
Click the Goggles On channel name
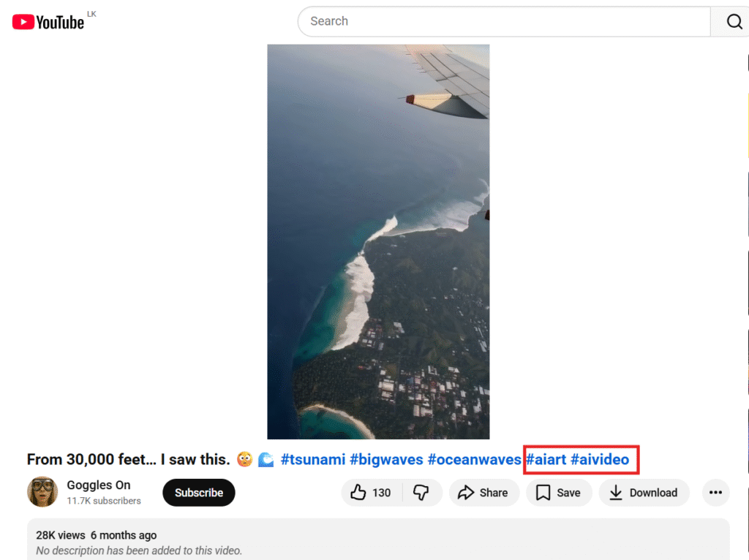pyautogui.click(x=99, y=485)
